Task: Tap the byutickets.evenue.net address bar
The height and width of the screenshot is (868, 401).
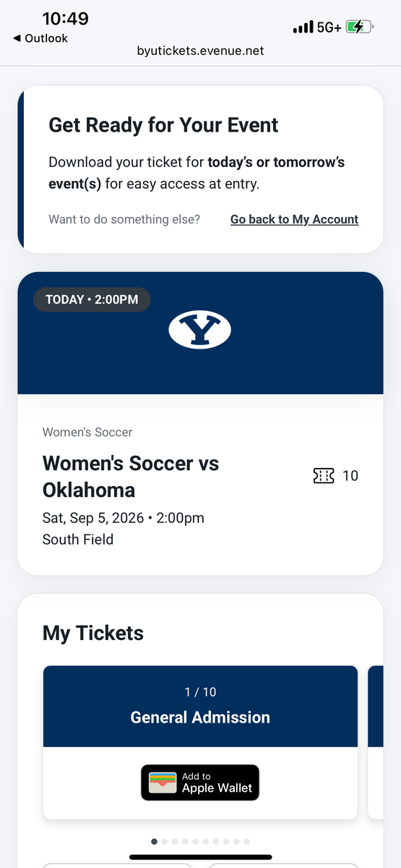Action: (x=200, y=51)
